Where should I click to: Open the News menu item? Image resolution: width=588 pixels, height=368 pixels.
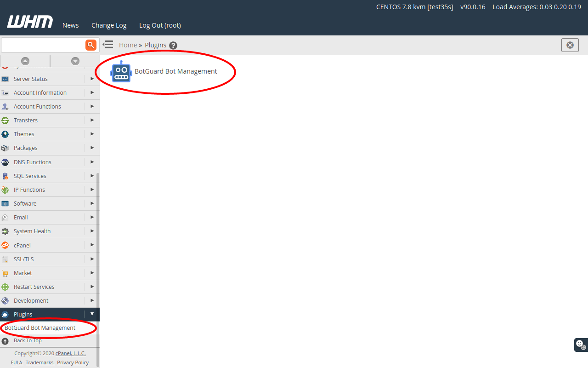click(71, 25)
